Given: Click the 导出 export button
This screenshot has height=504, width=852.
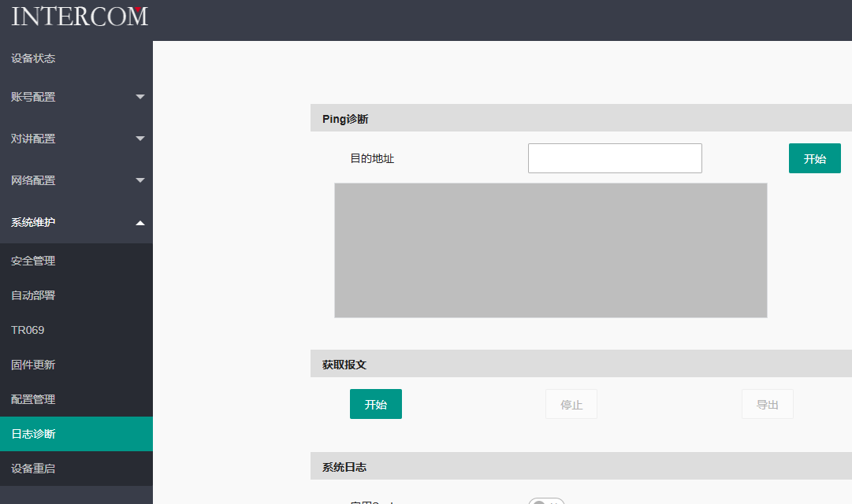Looking at the screenshot, I should click(x=767, y=404).
